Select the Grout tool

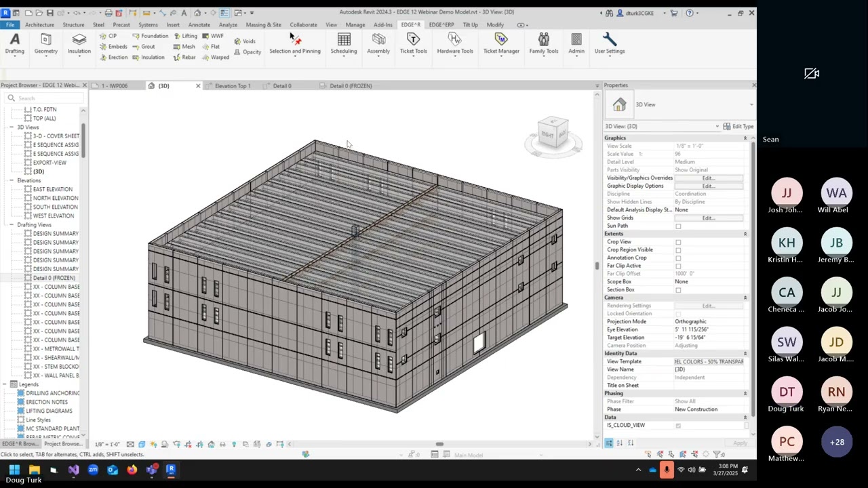coord(144,47)
